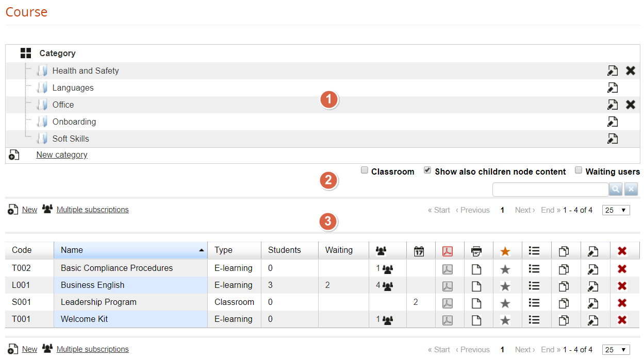Open certificate for Basic Compliance Procedures
Screen dimensions: 644x360
click(x=447, y=268)
